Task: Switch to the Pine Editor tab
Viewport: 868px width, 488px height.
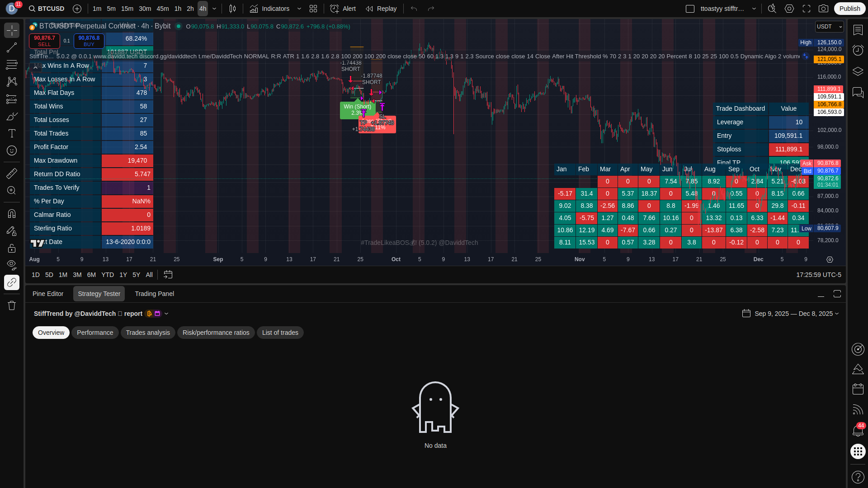Action: click(x=48, y=294)
